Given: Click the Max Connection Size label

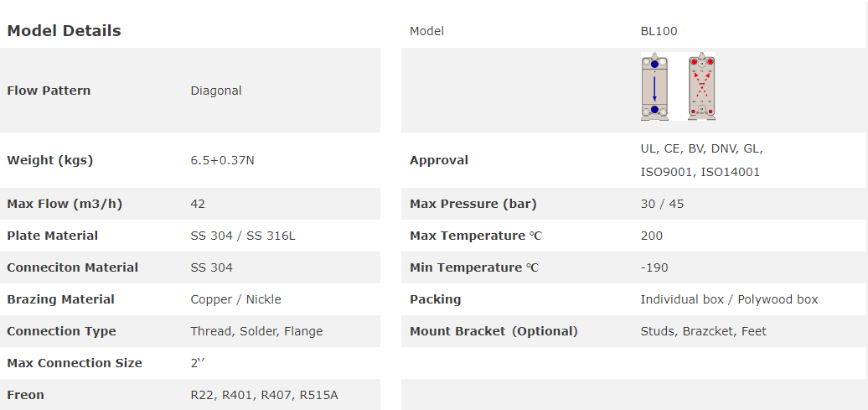Looking at the screenshot, I should pyautogui.click(x=75, y=363).
